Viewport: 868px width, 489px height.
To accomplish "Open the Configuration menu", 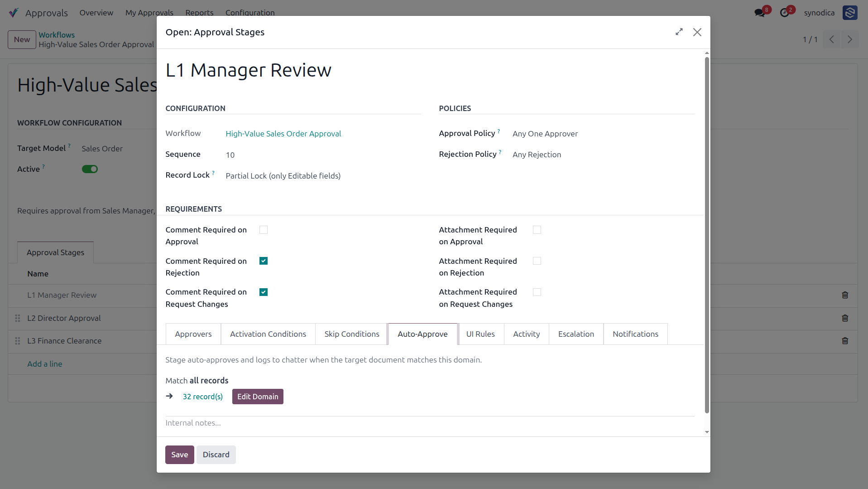I will click(x=250, y=13).
